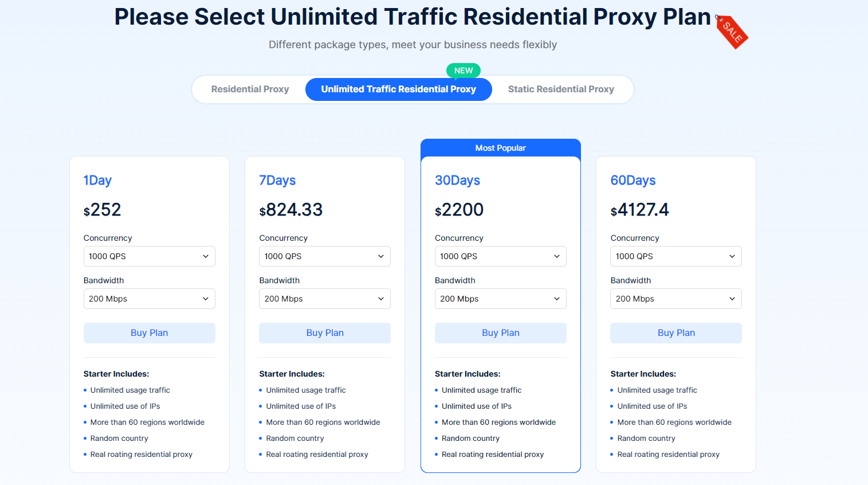Click the 60Days plan title
This screenshot has width=868, height=485.
[633, 181]
